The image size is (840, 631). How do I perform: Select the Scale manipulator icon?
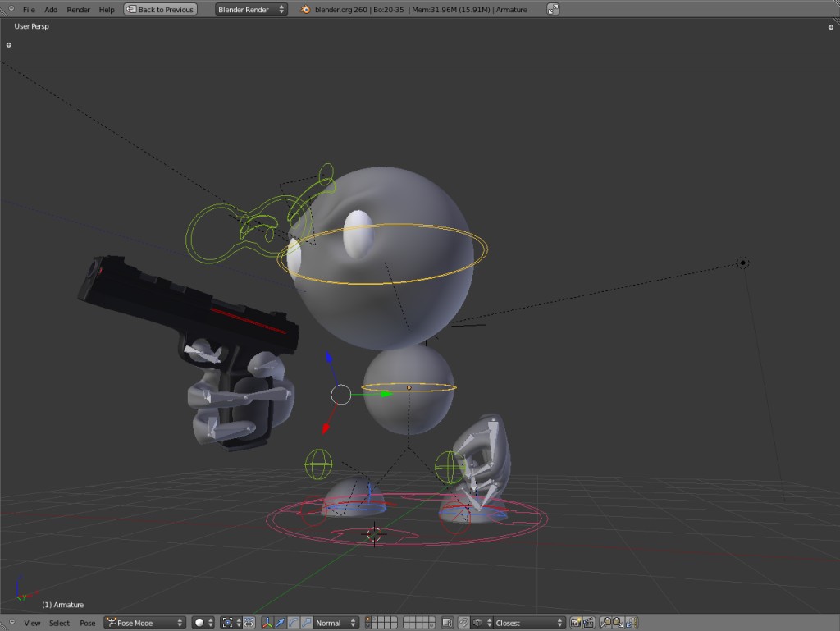click(305, 621)
